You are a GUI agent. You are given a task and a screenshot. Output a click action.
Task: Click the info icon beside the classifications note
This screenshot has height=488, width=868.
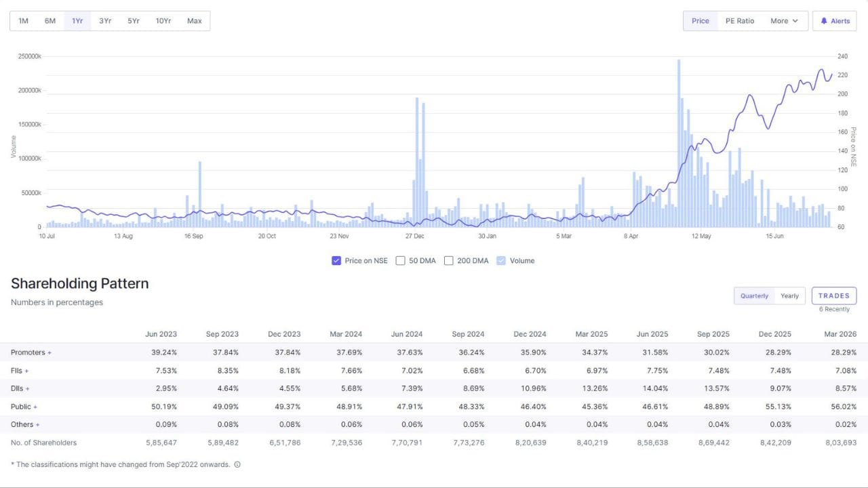237,465
